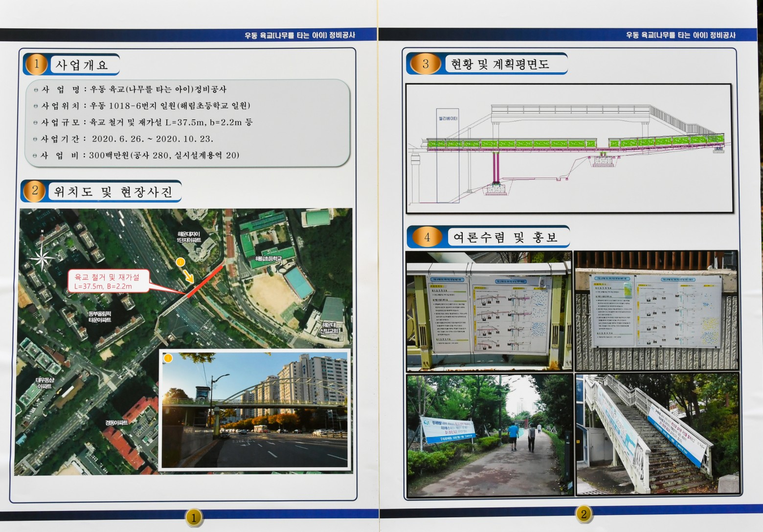The image size is (763, 532).
Task: Click the number 2 badge beside 위치도 및 현장사진
Action: [x=35, y=191]
